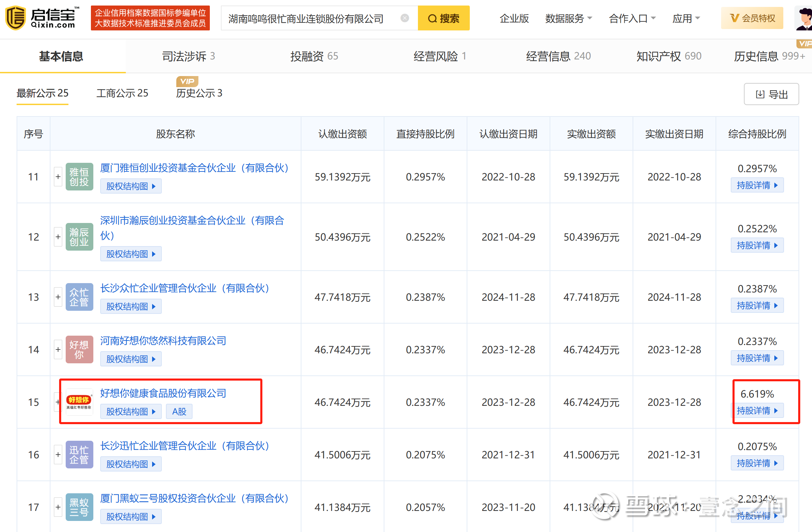This screenshot has width=812, height=532.
Task: Open the 数据服务 dropdown menu
Action: pos(568,18)
